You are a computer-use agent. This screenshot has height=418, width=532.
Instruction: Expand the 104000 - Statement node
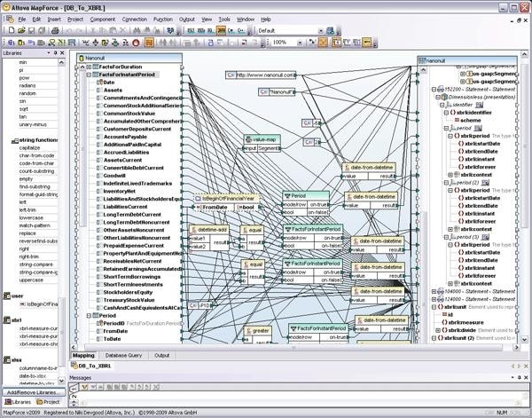click(x=434, y=291)
